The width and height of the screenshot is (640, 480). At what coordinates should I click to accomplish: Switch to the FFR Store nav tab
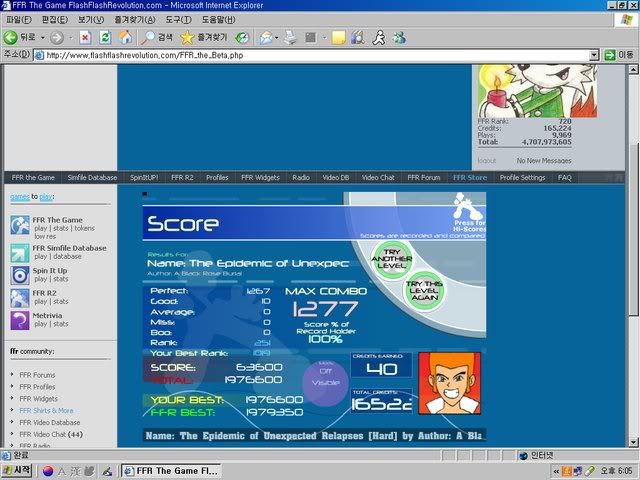tap(469, 177)
